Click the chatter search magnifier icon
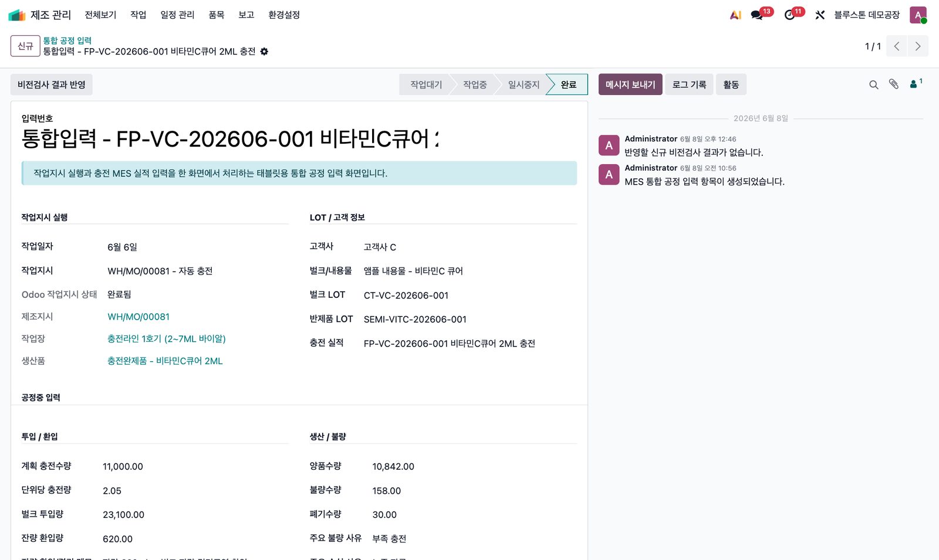Image resolution: width=939 pixels, height=560 pixels. pyautogui.click(x=874, y=85)
